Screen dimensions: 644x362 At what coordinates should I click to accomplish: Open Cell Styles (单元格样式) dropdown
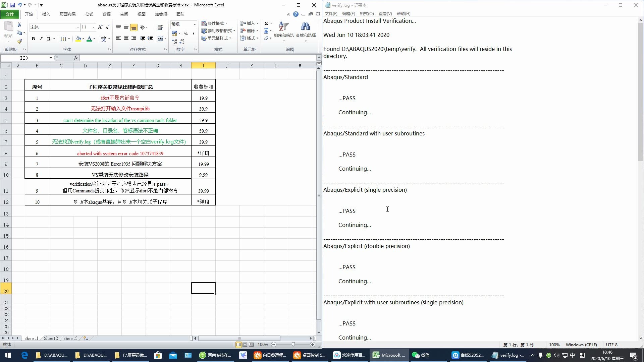(216, 38)
